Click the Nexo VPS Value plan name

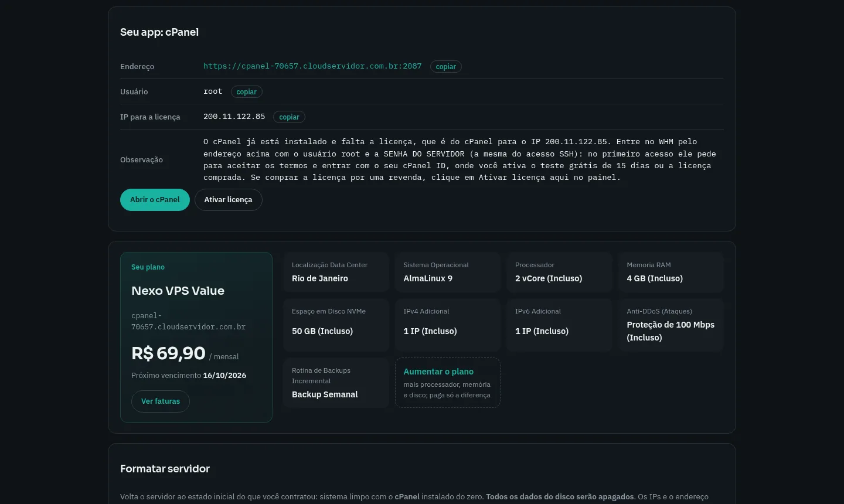click(x=178, y=291)
